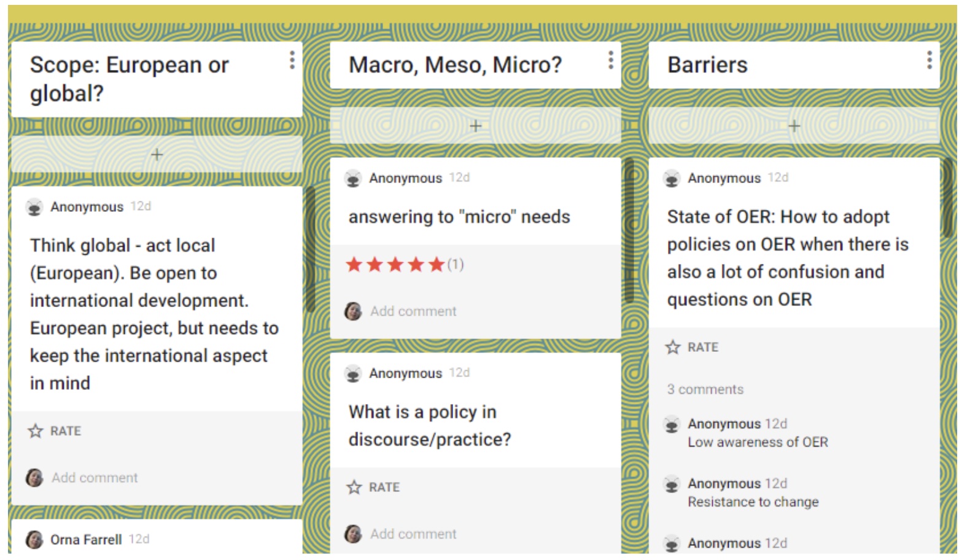Expand the 3 comments link

coord(705,389)
